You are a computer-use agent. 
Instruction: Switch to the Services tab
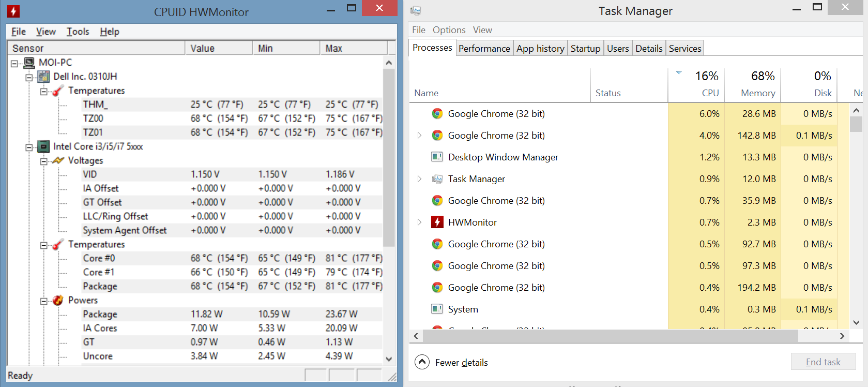[x=685, y=48]
